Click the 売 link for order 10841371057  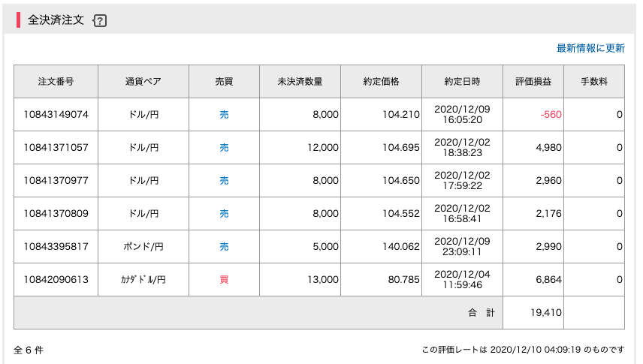tap(224, 148)
